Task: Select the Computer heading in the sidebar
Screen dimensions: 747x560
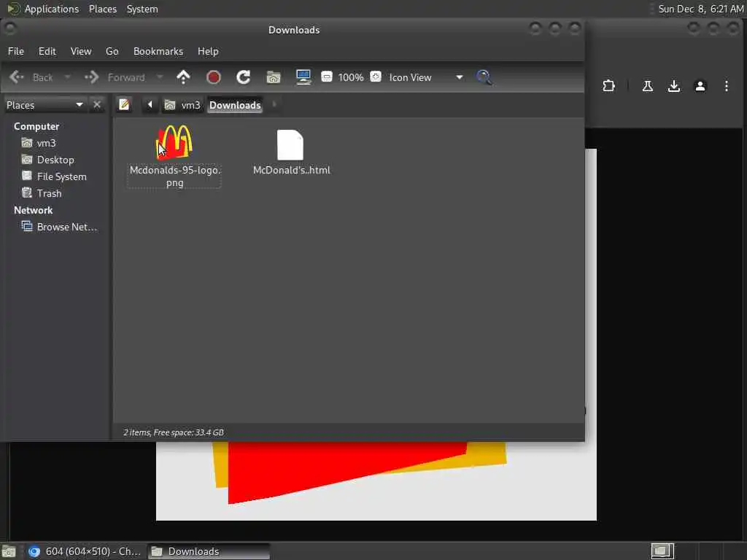Action: pos(36,126)
